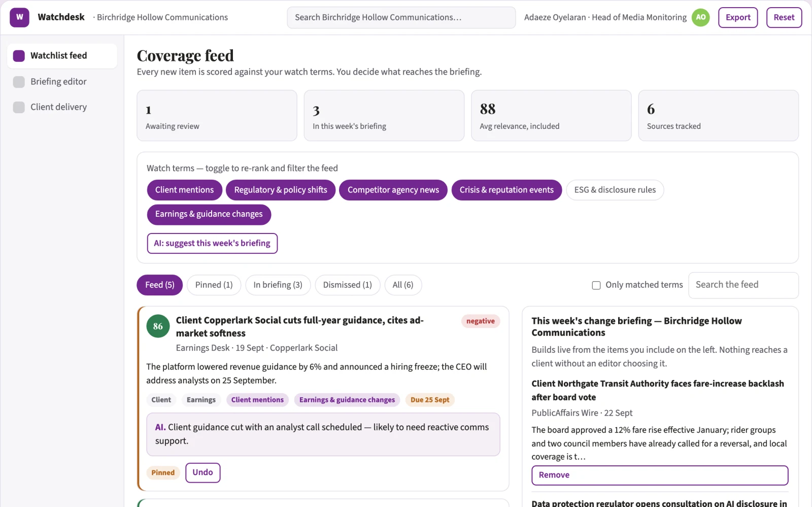Open the AO user avatar
Image resolution: width=812 pixels, height=507 pixels.
click(x=700, y=17)
